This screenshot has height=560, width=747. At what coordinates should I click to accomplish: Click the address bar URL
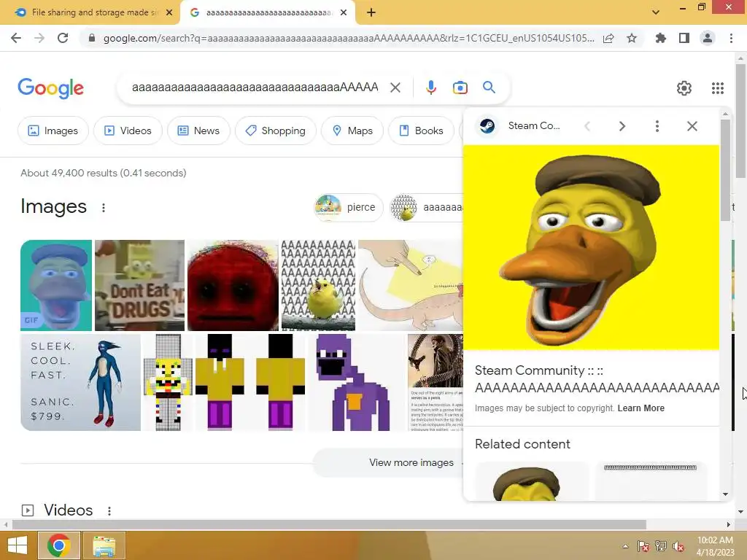pos(349,38)
